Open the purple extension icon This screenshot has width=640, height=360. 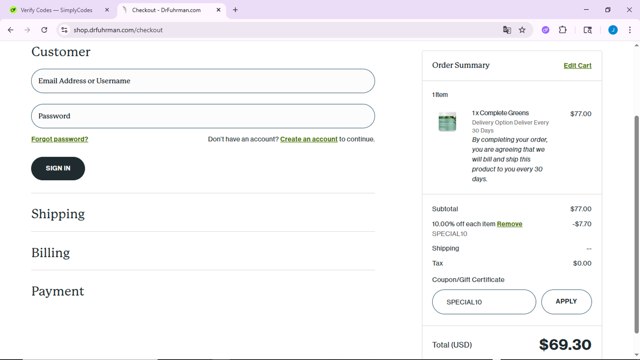click(545, 30)
